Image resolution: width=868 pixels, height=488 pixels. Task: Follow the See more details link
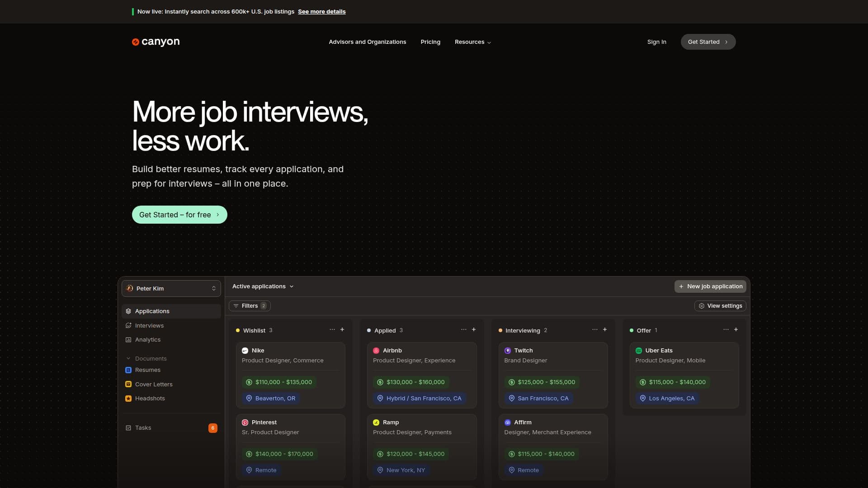point(321,12)
